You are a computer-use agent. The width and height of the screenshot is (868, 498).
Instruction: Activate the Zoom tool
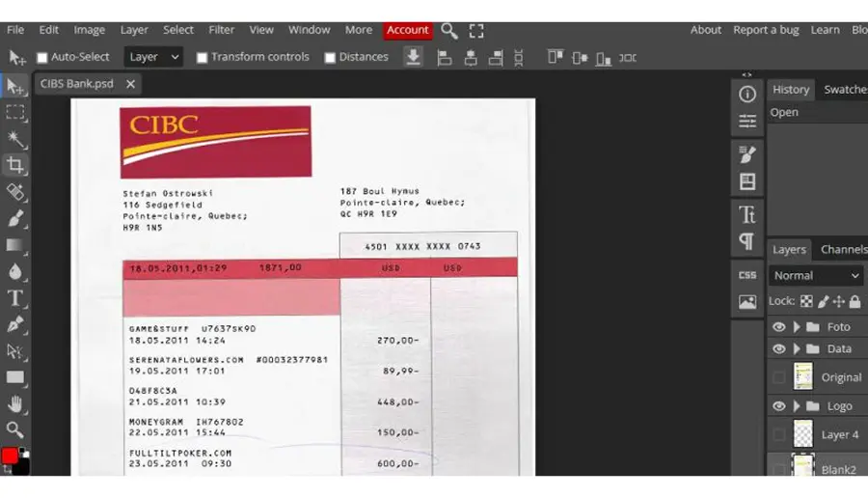pyautogui.click(x=14, y=429)
